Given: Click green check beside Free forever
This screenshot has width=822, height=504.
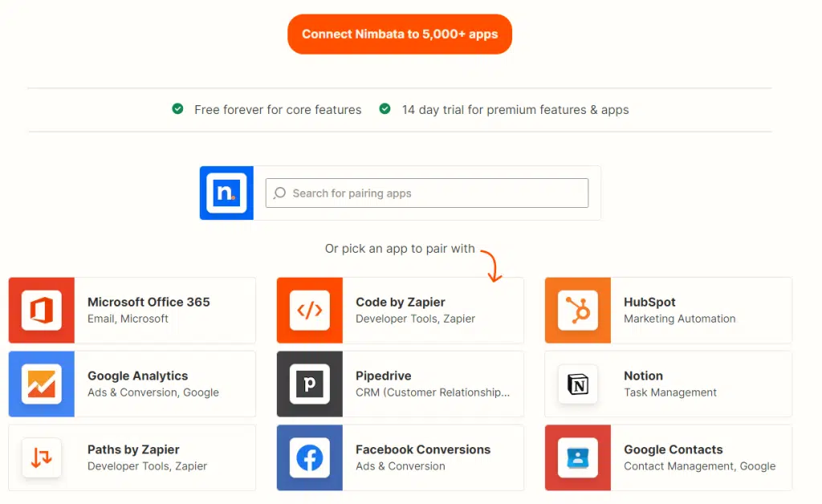Looking at the screenshot, I should (x=177, y=109).
